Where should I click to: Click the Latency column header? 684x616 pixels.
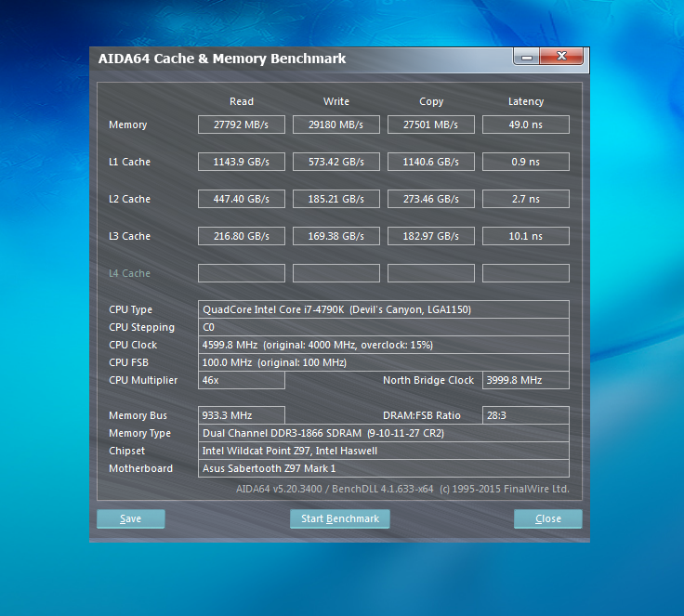[x=526, y=101]
